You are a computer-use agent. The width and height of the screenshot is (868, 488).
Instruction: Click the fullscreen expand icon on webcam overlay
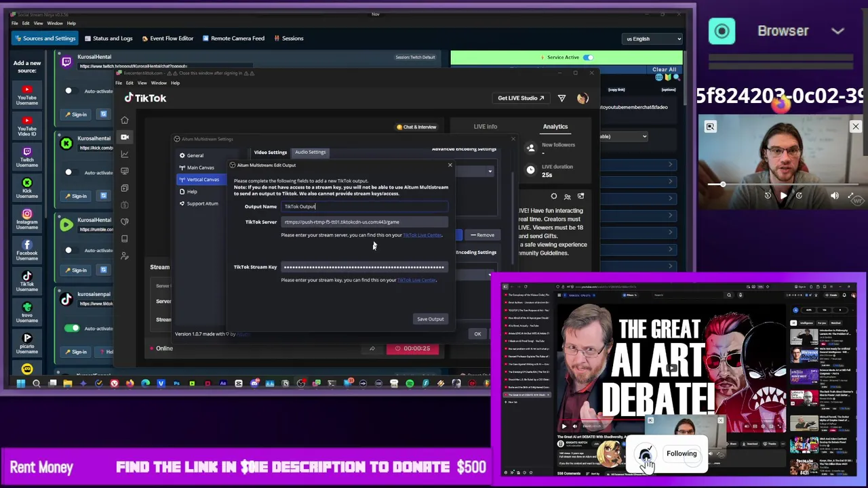tap(852, 196)
